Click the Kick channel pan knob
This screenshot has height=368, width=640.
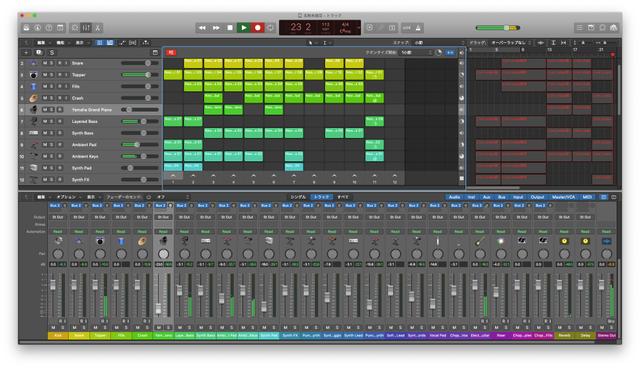point(58,254)
